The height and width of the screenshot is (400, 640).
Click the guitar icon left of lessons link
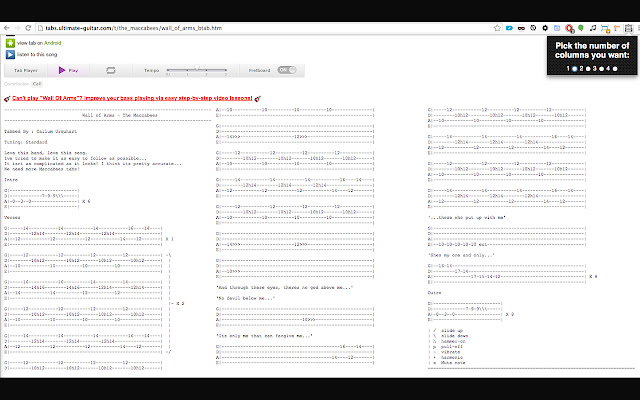pyautogui.click(x=7, y=98)
